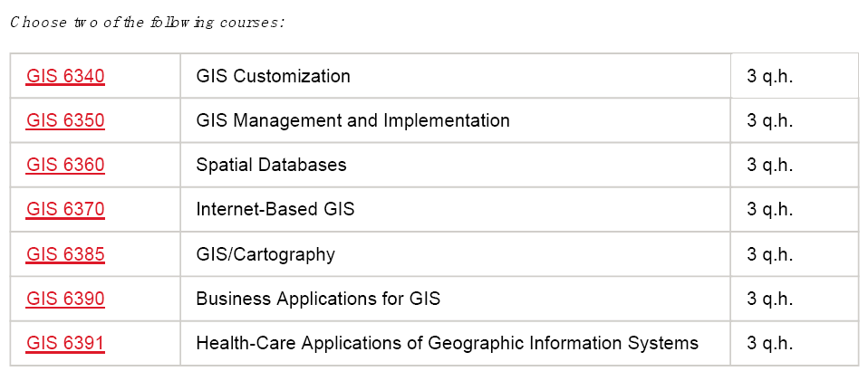Viewport: 868px width, 371px height.
Task: Select the Internet-Based GIS title text
Action: [275, 209]
